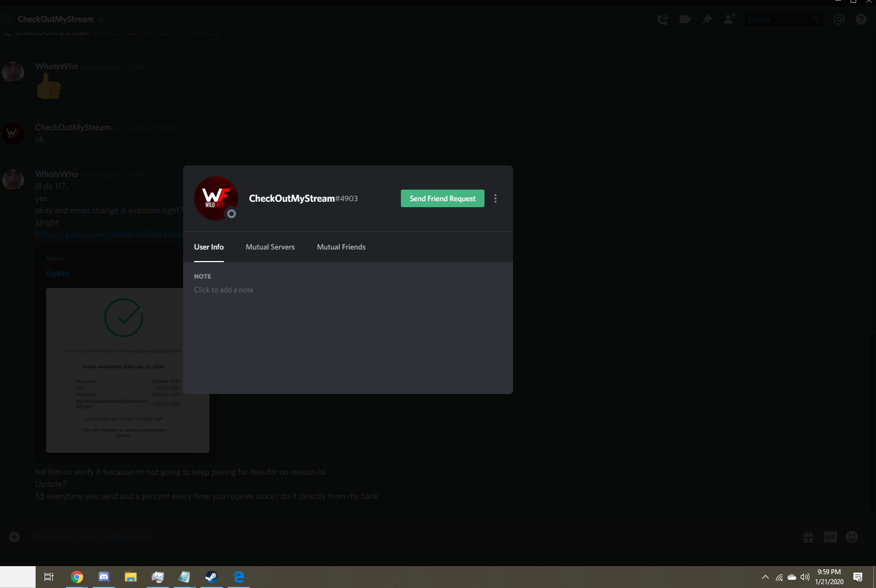
Task: Open the gyazo.com link in chat
Action: (x=109, y=235)
